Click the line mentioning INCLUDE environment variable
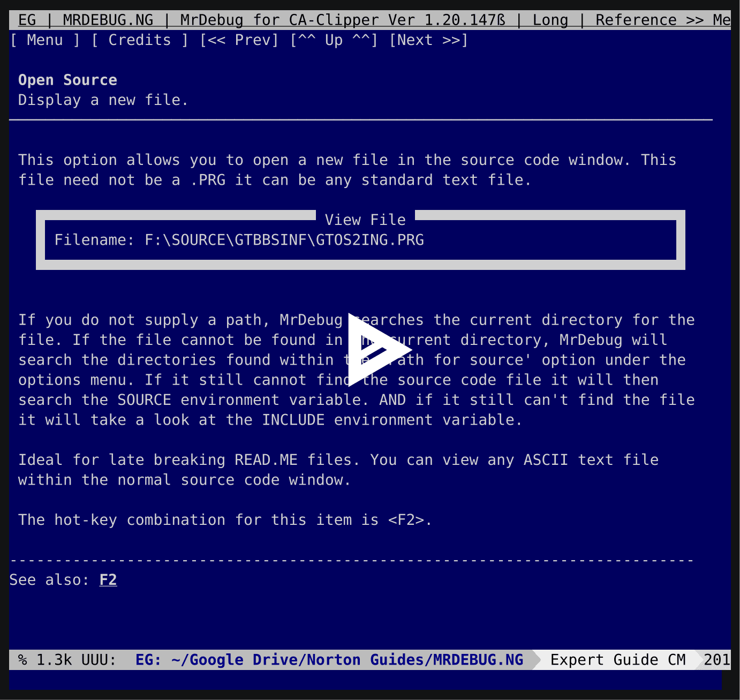 (x=270, y=420)
